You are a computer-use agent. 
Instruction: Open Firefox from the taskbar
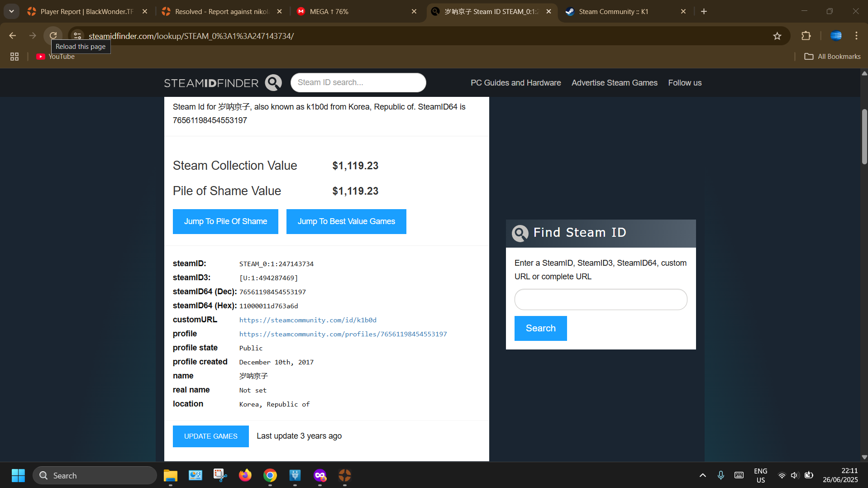(x=245, y=475)
